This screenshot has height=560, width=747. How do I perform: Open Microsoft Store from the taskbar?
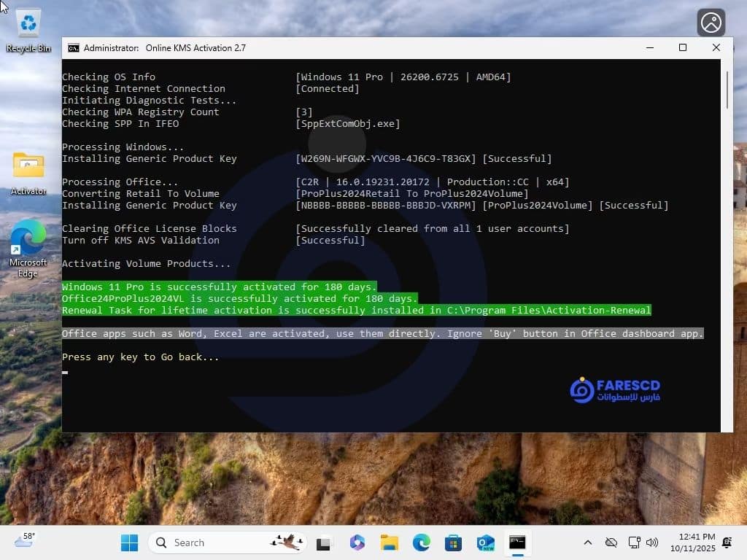tap(453, 542)
